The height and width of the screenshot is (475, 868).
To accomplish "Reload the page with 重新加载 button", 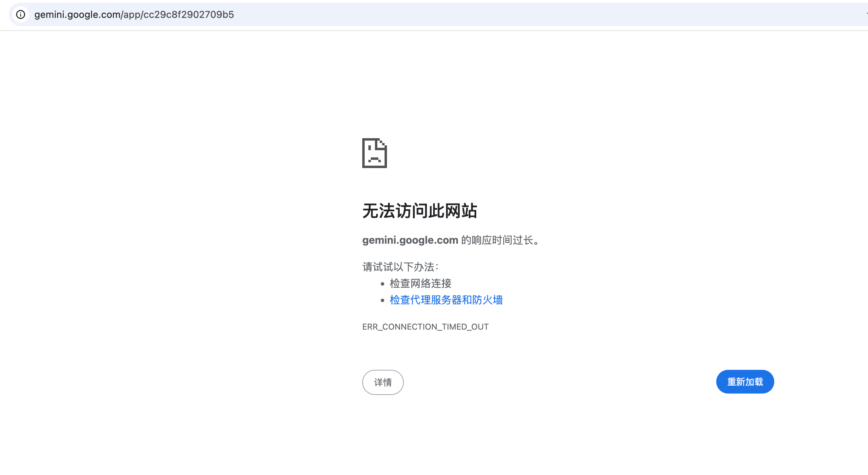I will [x=745, y=382].
